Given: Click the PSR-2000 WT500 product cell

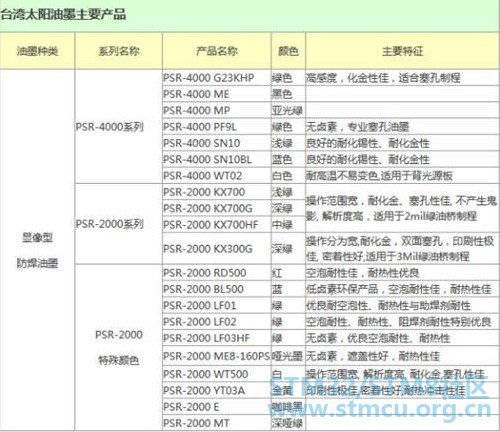Looking at the screenshot, I should coord(217,374).
